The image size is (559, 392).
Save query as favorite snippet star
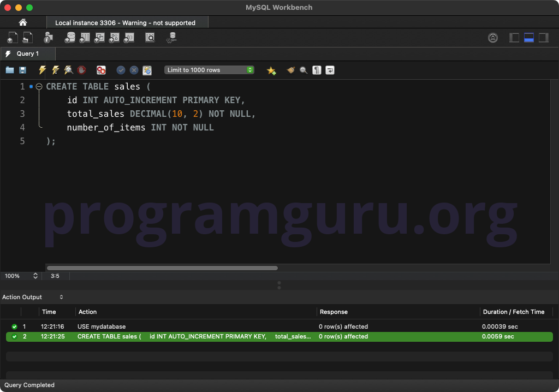click(271, 70)
